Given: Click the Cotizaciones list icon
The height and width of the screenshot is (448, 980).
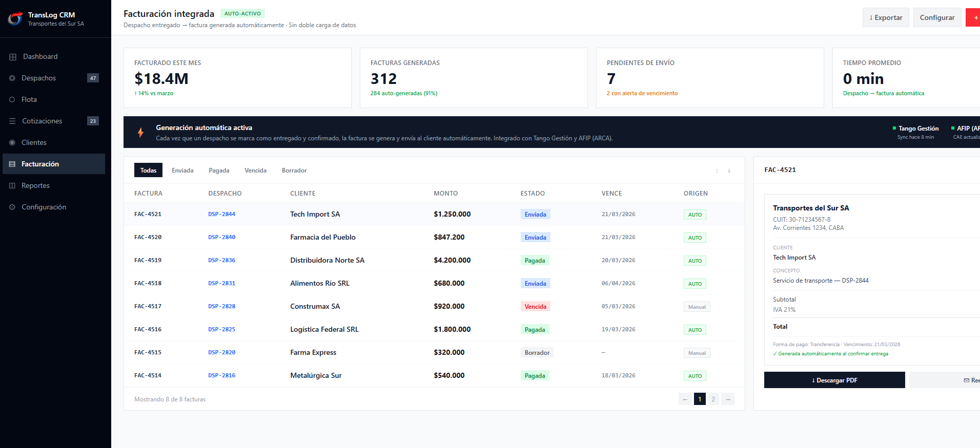Looking at the screenshot, I should click(12, 121).
